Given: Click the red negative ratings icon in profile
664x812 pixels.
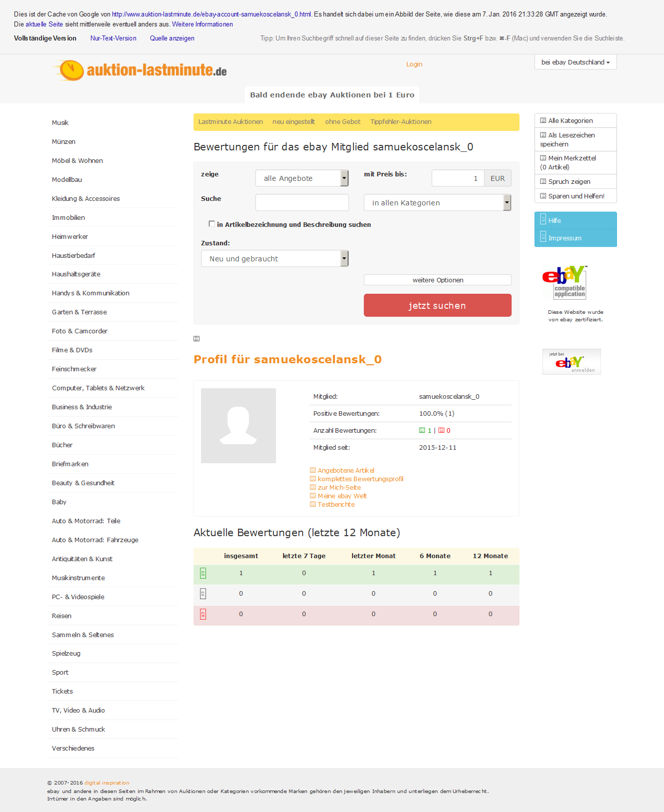Looking at the screenshot, I should 441,430.
